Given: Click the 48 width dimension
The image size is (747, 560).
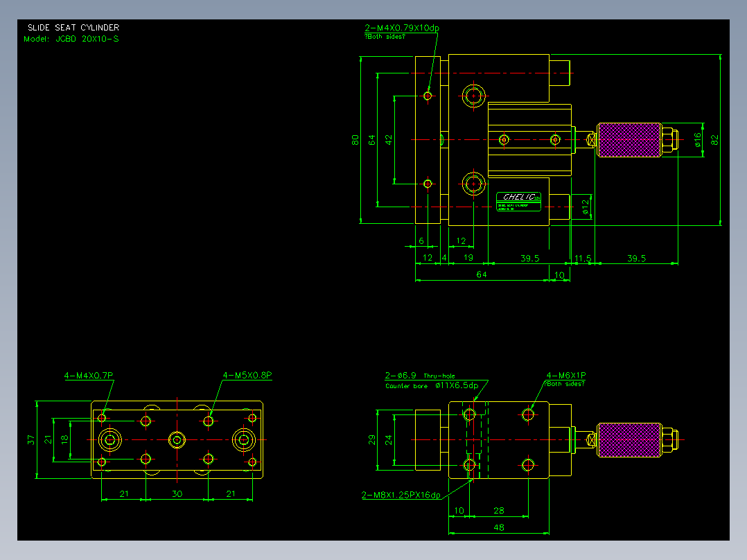Looking at the screenshot, I should (x=499, y=527).
